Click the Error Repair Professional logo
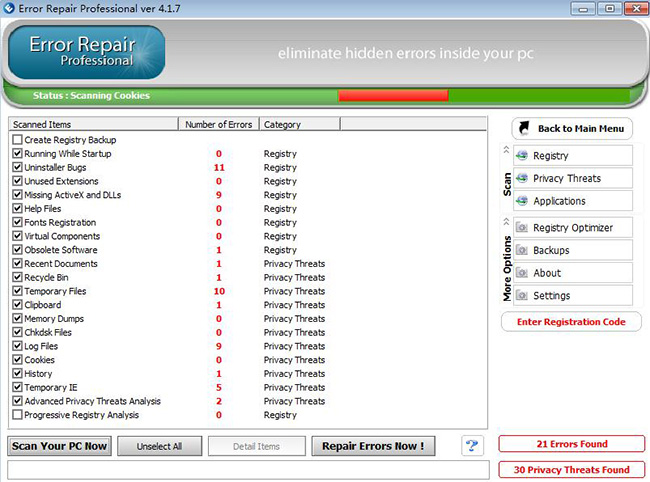The height and width of the screenshot is (482, 650). 86,52
